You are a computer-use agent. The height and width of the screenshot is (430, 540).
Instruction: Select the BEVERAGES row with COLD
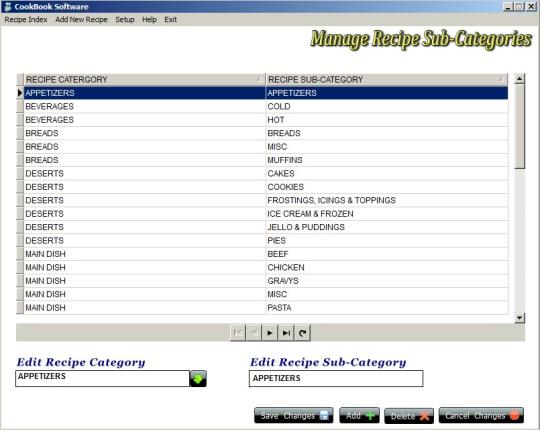point(266,106)
